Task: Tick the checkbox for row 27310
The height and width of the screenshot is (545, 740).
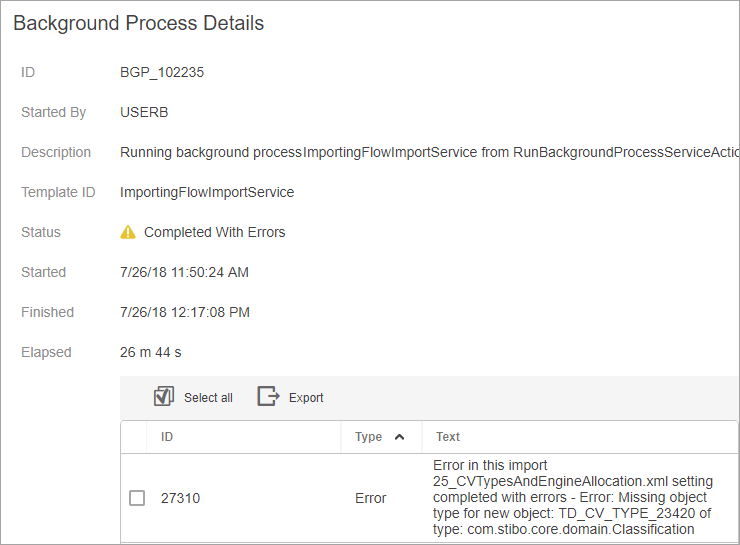Action: [137, 498]
